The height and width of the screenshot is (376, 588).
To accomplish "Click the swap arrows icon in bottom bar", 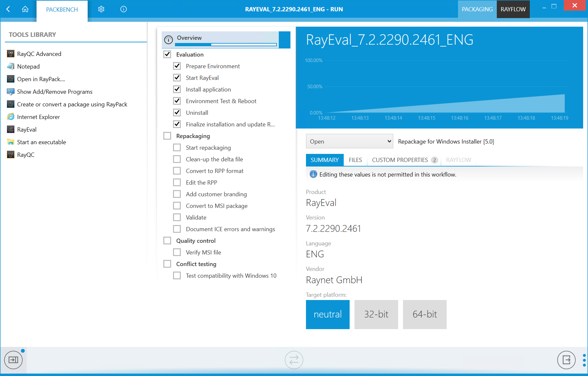I will [294, 360].
